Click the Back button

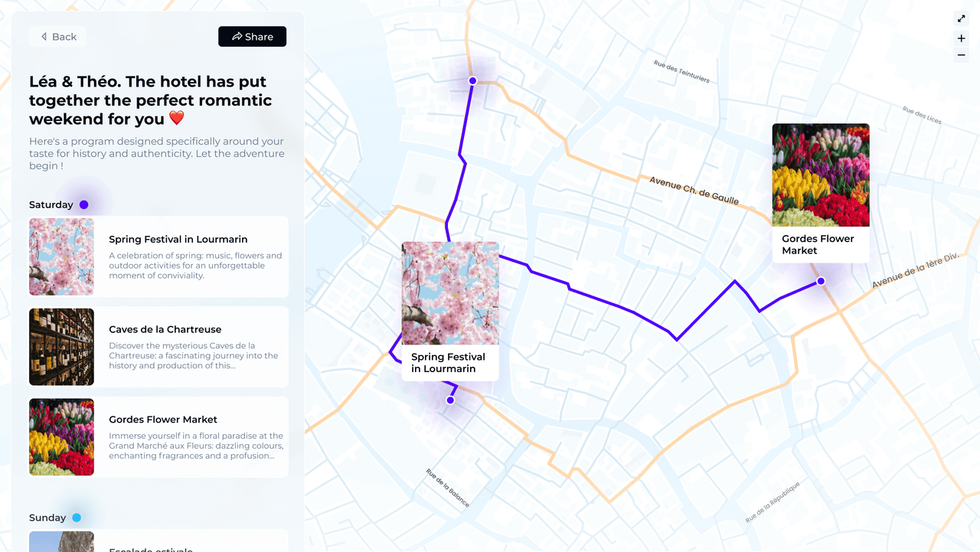(x=58, y=37)
